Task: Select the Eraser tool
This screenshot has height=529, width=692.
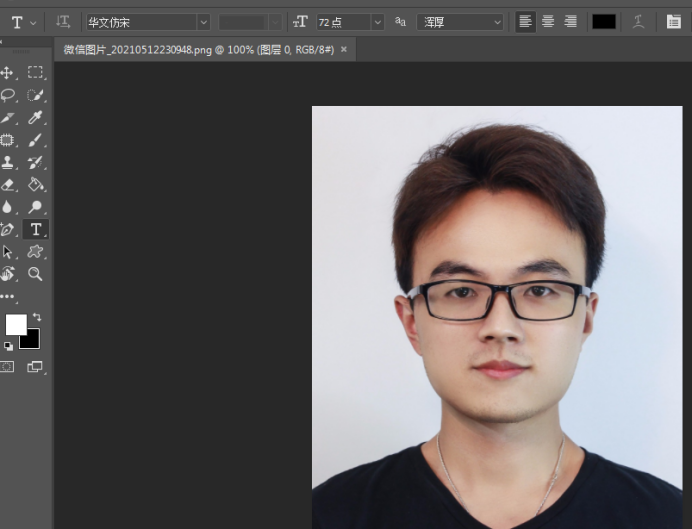Action: [8, 185]
